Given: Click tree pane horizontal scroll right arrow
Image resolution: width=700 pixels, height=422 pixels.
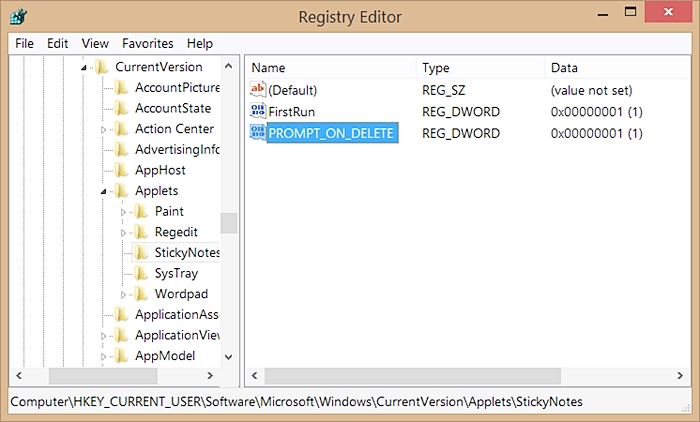Looking at the screenshot, I should [210, 376].
